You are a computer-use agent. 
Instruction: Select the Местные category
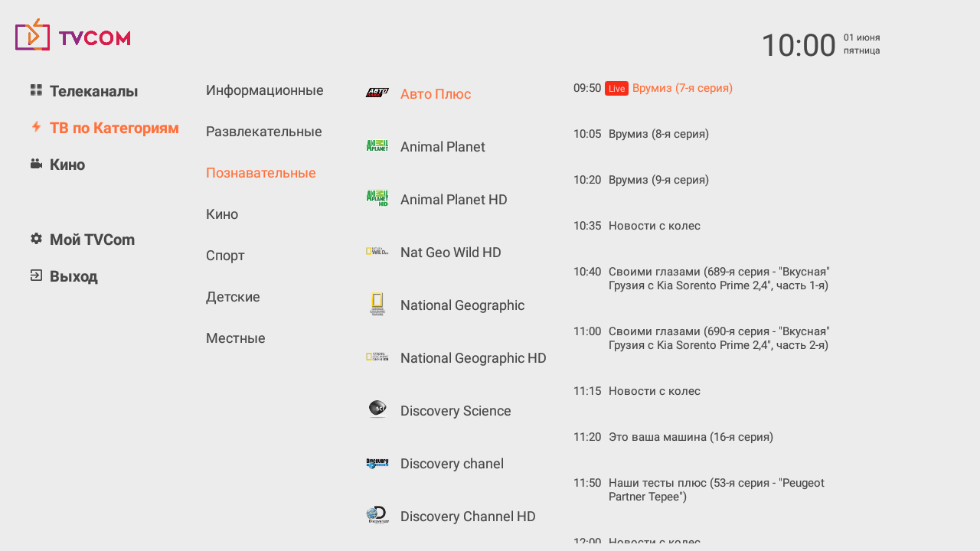point(236,338)
